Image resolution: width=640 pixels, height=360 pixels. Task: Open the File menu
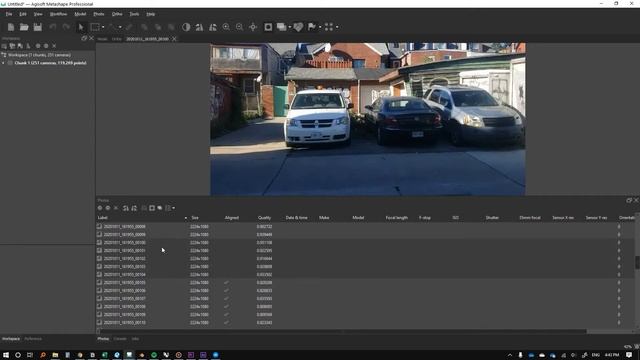[9, 14]
